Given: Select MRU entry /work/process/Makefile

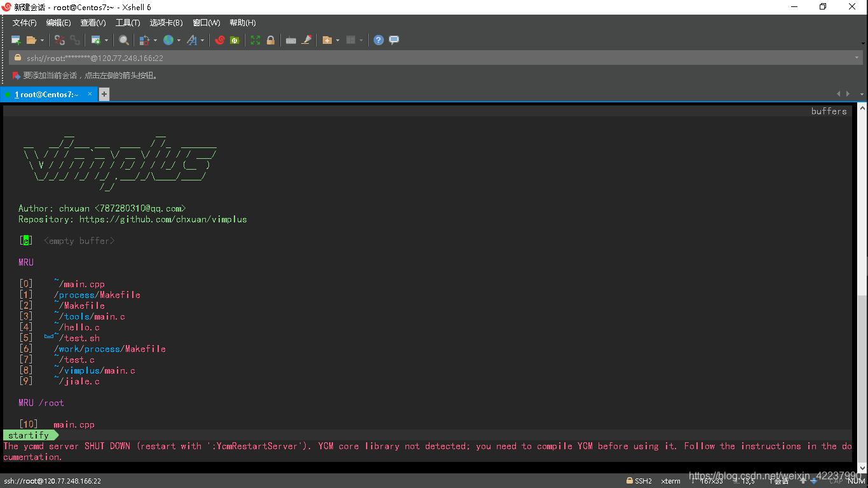Looking at the screenshot, I should point(110,349).
